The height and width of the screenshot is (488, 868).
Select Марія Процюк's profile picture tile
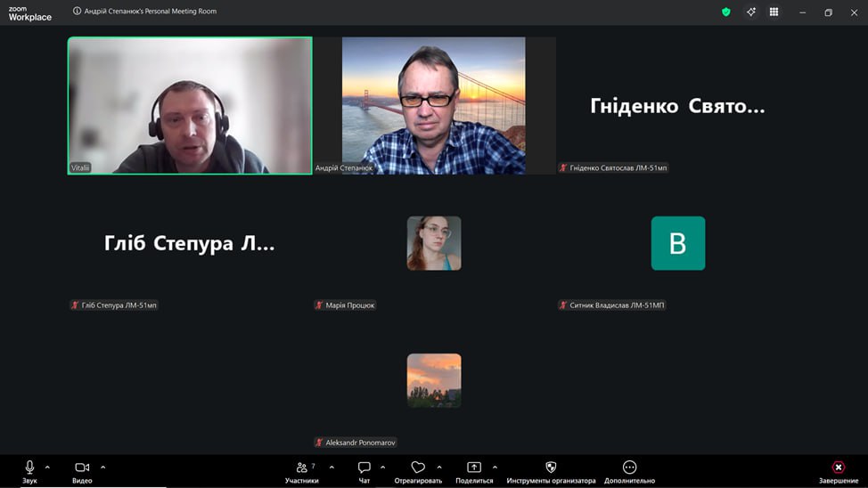pos(434,243)
